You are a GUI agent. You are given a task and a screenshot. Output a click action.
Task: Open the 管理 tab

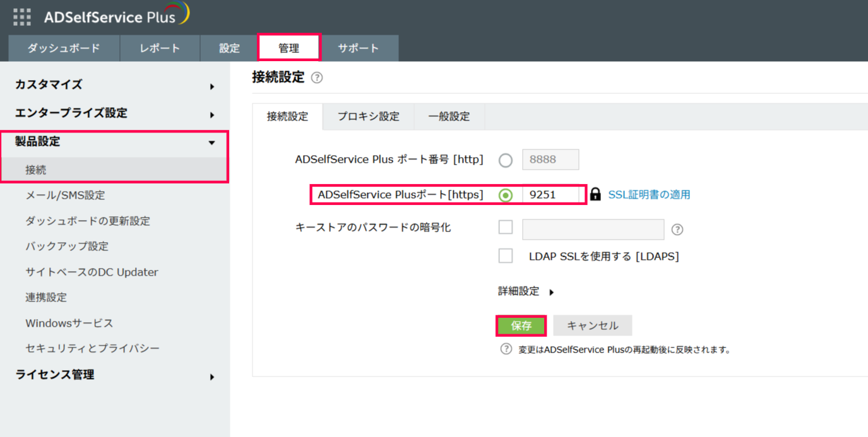(x=289, y=48)
